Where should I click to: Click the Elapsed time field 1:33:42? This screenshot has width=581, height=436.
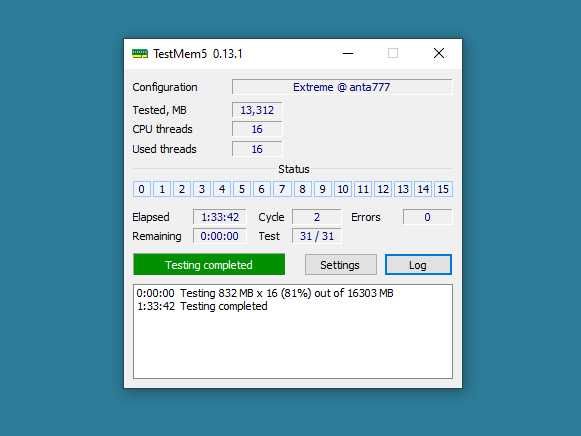click(220, 217)
